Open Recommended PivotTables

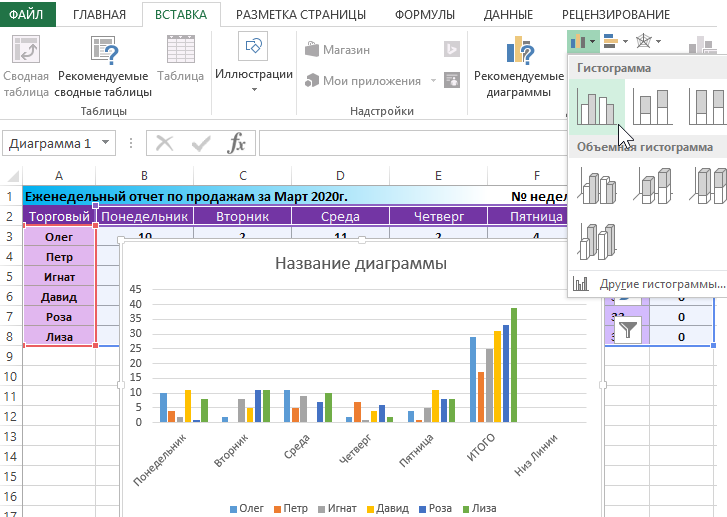(x=104, y=68)
